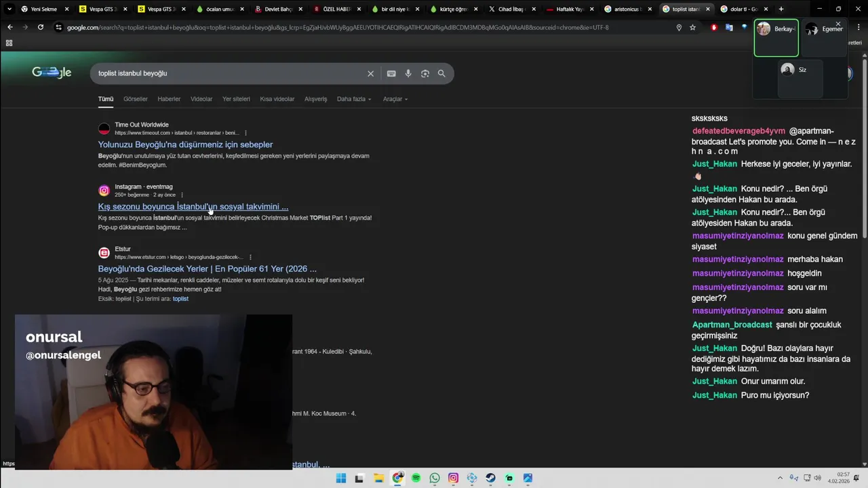Click the location pin icon in address bar

pos(679,27)
